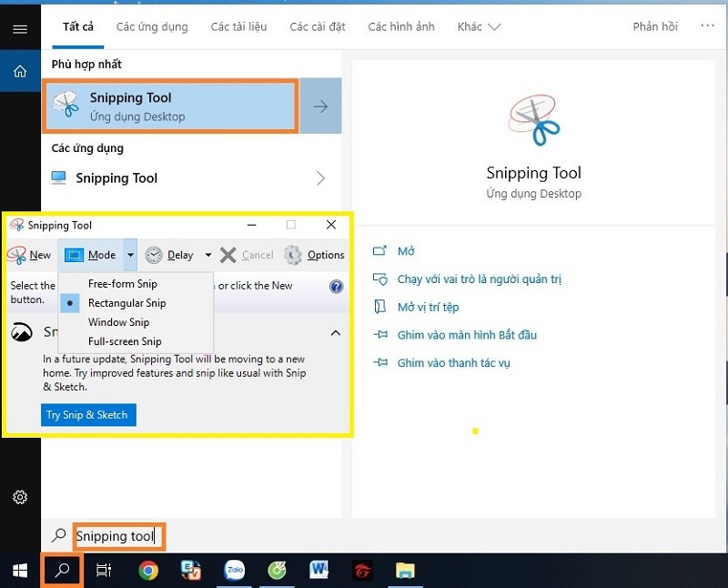Viewport: 728px width, 588px height.
Task: Click the Try Snip & Sketch button
Action: tap(87, 414)
